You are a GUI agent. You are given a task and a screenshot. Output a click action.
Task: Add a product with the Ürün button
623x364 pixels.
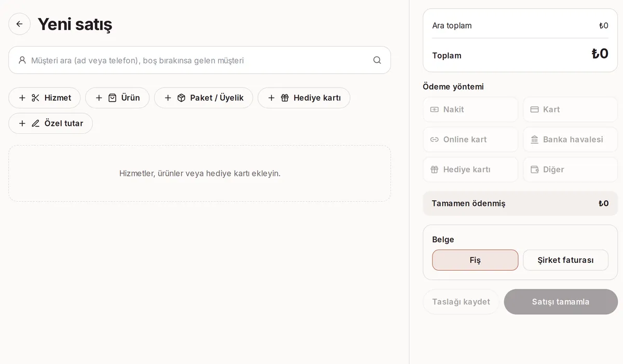pyautogui.click(x=117, y=98)
